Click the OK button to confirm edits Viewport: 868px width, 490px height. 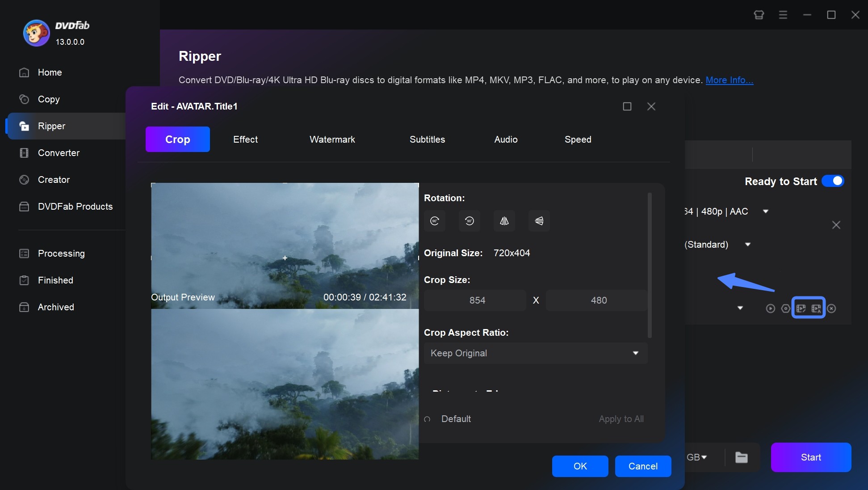pos(579,466)
